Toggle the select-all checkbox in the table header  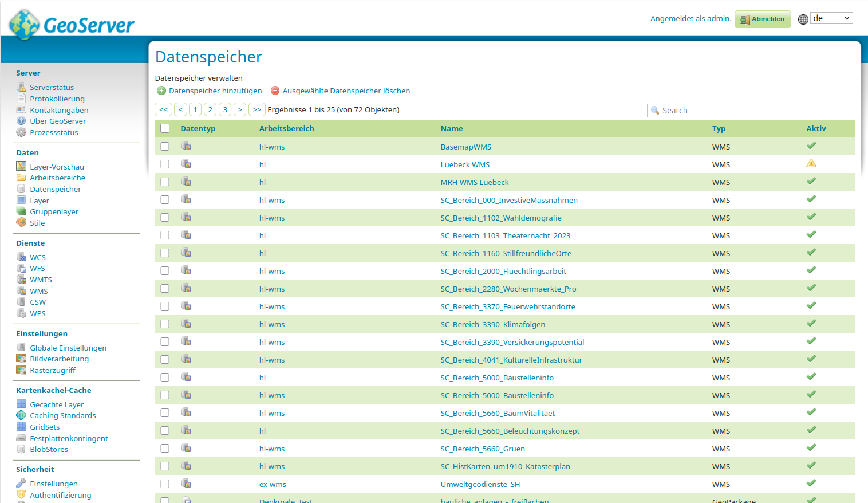click(165, 128)
